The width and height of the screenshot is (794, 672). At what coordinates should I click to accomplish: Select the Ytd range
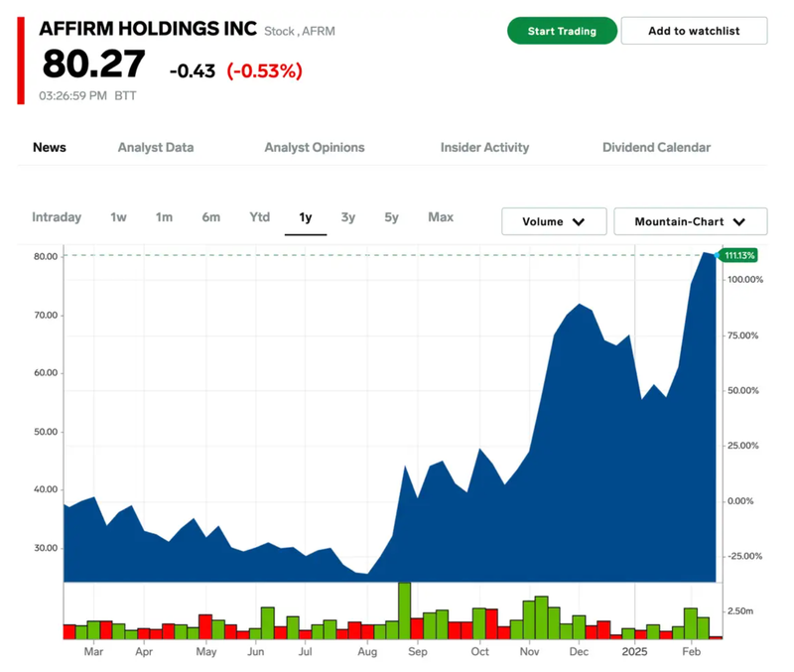tap(259, 217)
